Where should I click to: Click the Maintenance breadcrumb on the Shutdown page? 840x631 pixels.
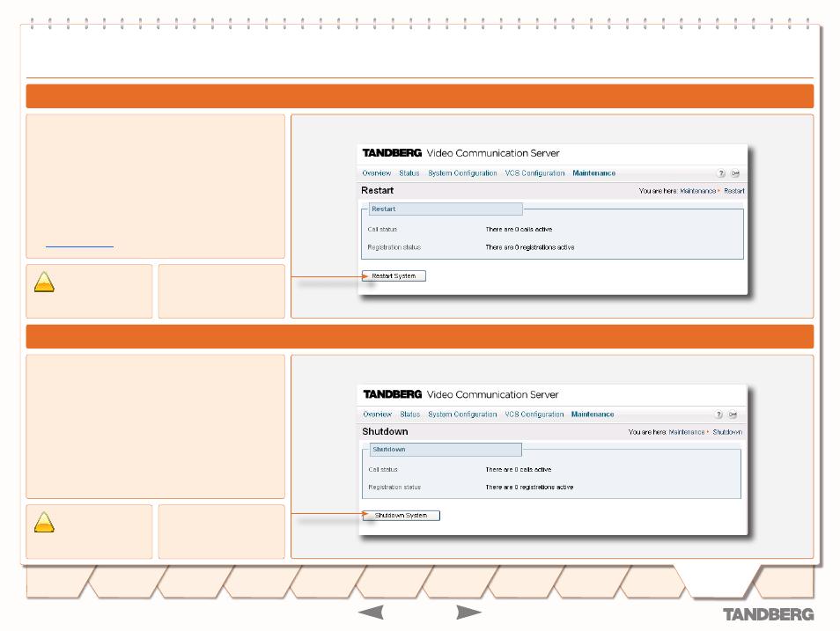(686, 432)
